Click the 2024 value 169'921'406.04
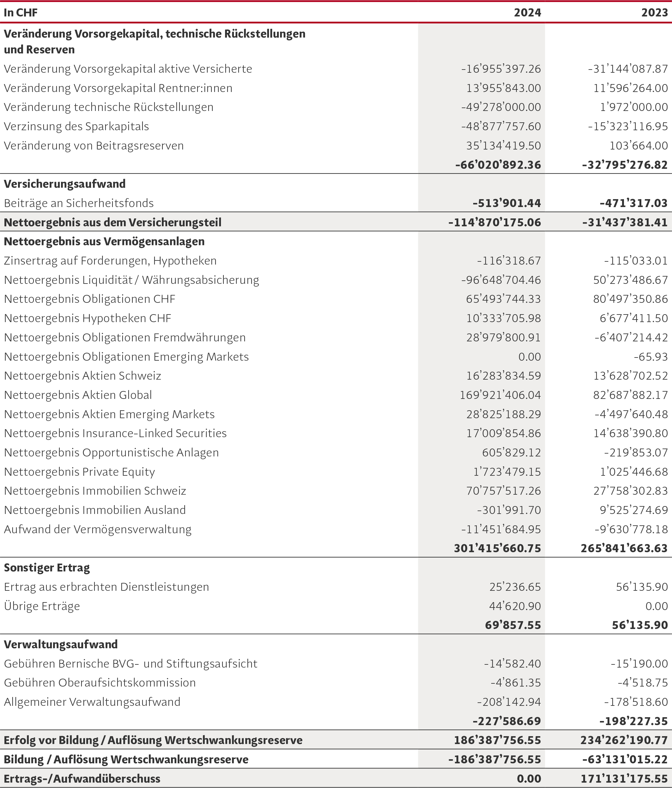This screenshot has height=788, width=672. 500,395
